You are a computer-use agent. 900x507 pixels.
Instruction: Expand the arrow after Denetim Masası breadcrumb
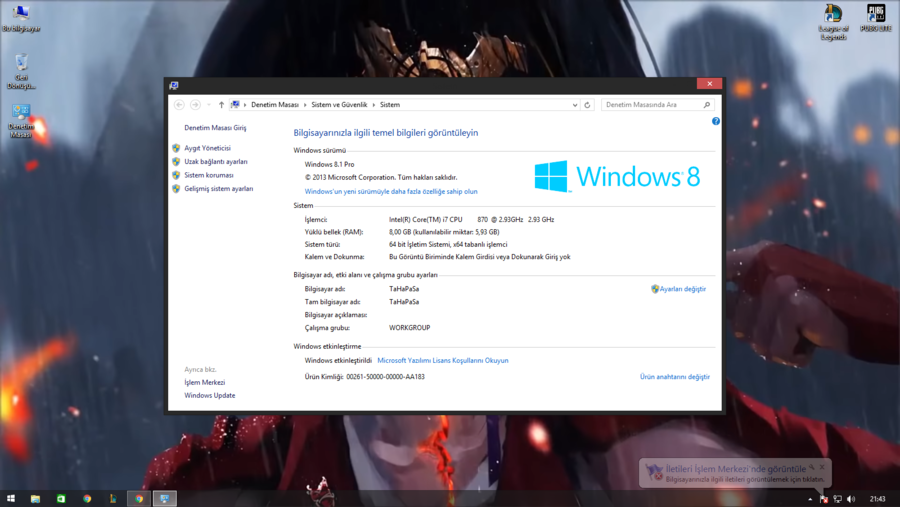click(305, 105)
